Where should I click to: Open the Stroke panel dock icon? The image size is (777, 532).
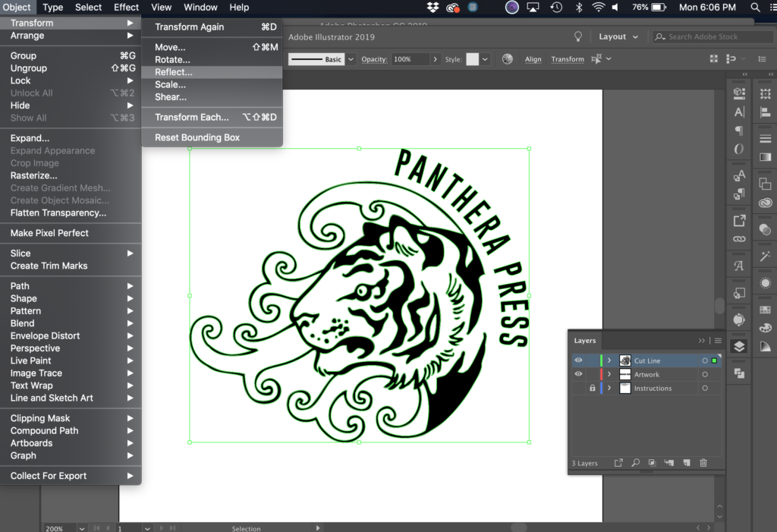pyautogui.click(x=765, y=139)
